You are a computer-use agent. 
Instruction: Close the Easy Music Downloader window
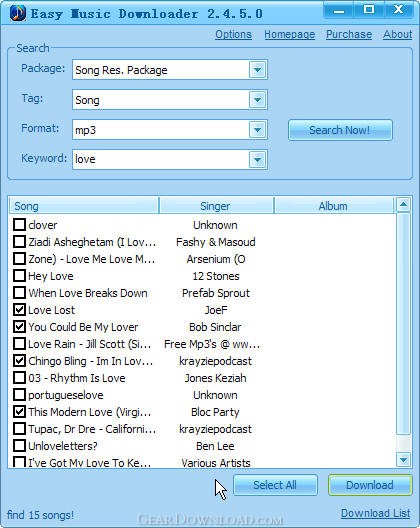click(398, 10)
